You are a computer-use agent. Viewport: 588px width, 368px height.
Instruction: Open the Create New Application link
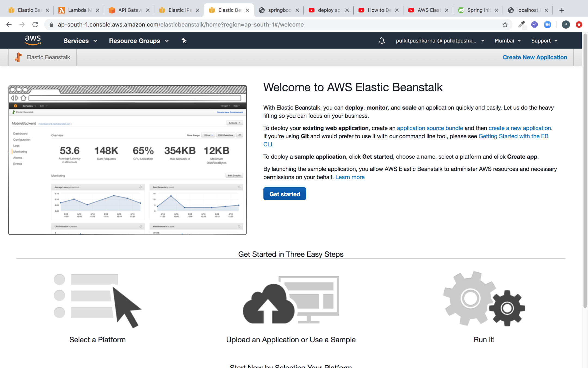535,57
